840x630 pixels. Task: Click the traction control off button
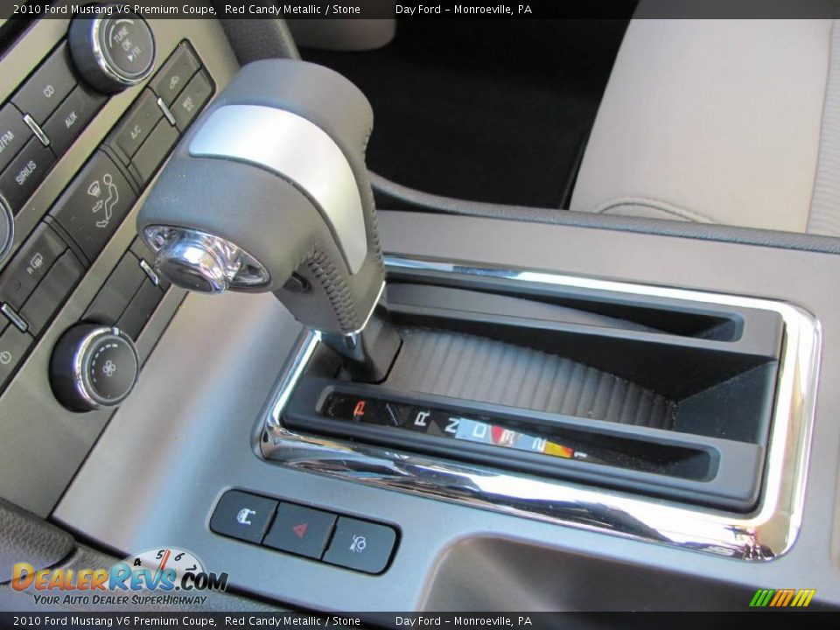pos(360,545)
